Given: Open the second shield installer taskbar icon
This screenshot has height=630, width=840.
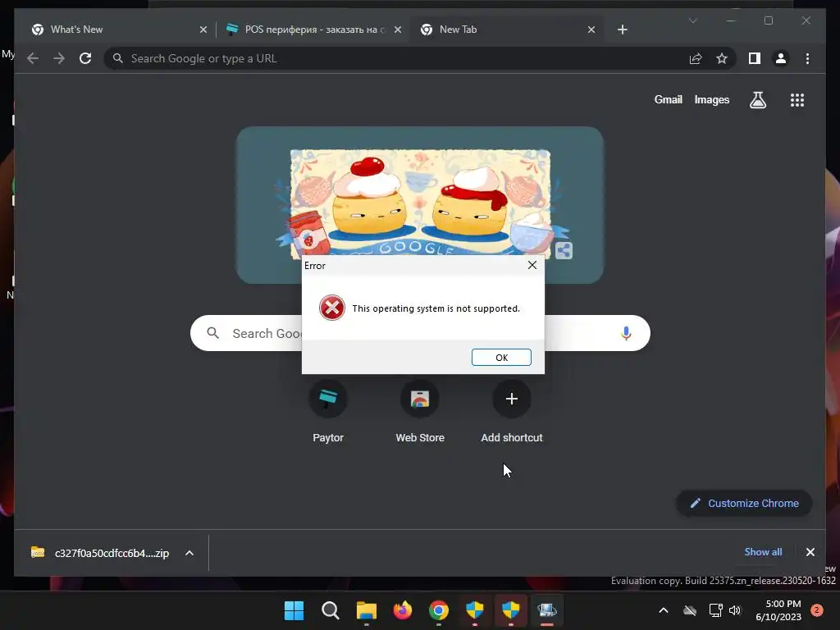Looking at the screenshot, I should pos(510,610).
